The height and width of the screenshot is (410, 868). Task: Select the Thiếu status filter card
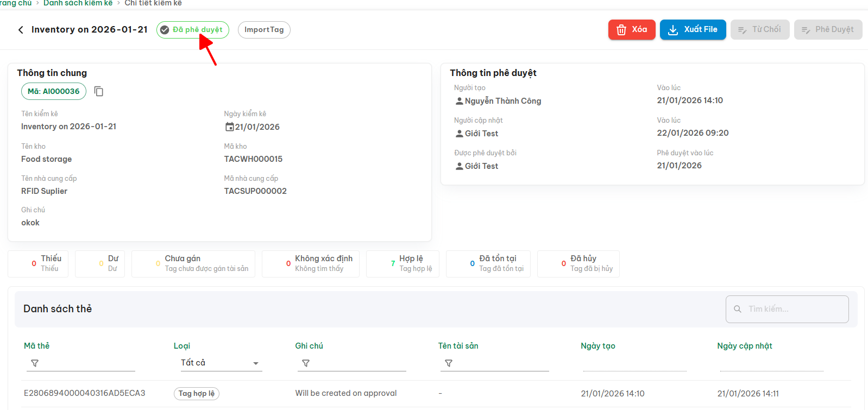click(x=38, y=264)
